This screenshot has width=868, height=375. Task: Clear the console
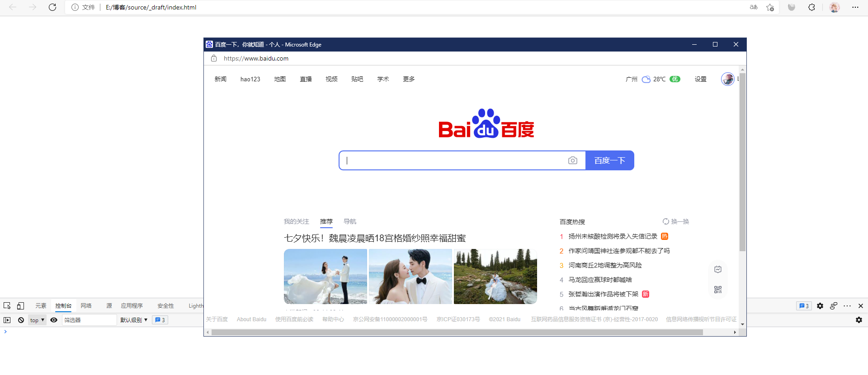coord(21,320)
